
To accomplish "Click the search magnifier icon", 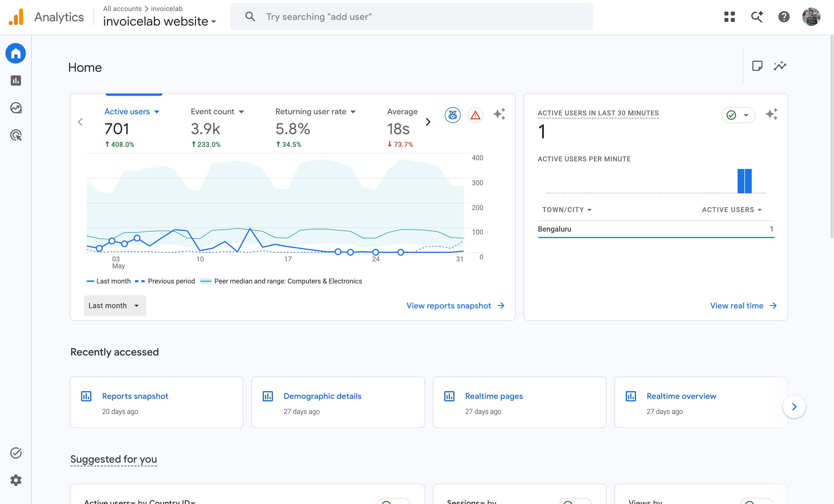I will click(x=250, y=16).
